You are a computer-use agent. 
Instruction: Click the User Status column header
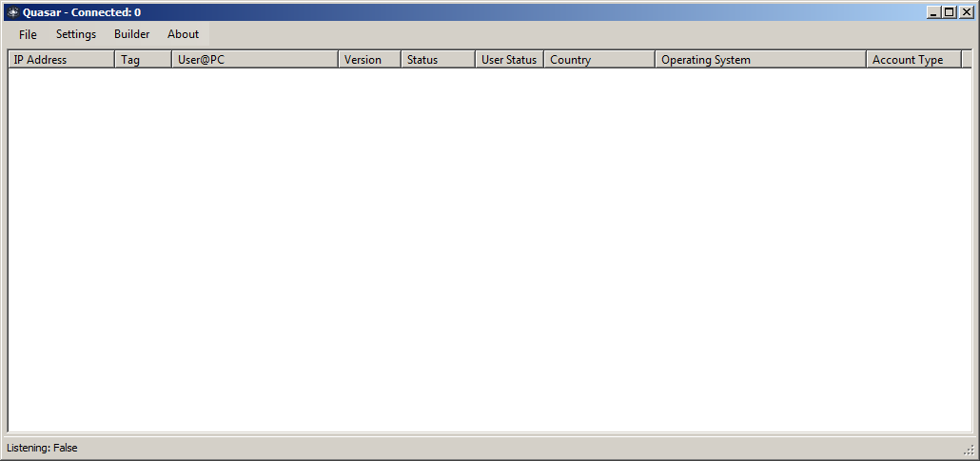509,60
